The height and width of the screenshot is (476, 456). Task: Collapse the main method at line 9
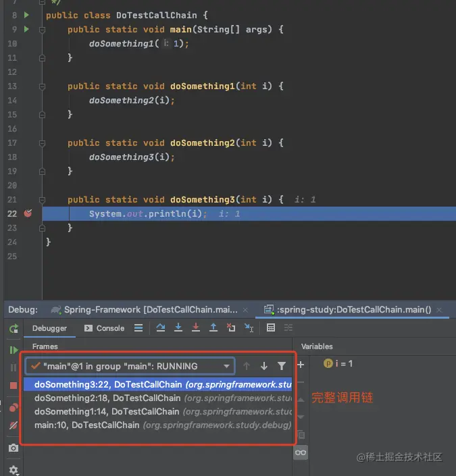(43, 30)
